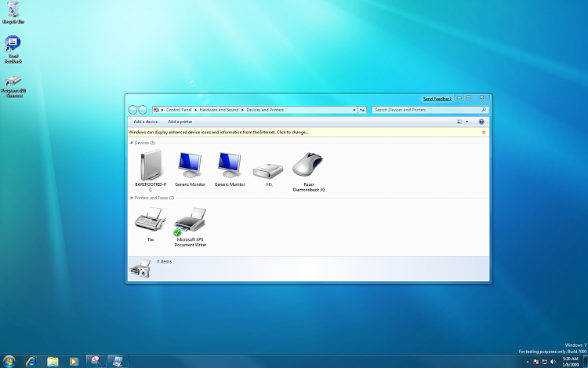Screen dimensions: 588x368
Task: Open Windows Explorer from taskbar
Action: tap(53, 361)
